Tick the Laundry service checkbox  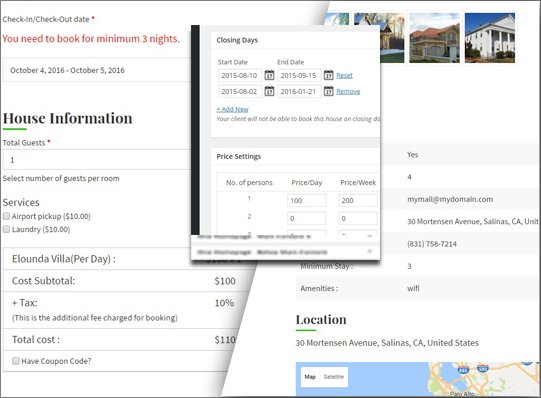6,229
